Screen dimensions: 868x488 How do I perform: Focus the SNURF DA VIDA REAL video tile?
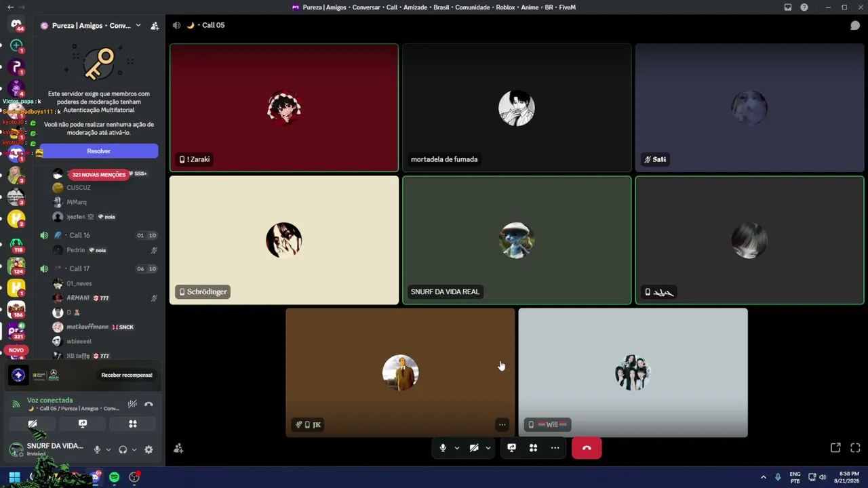(517, 240)
